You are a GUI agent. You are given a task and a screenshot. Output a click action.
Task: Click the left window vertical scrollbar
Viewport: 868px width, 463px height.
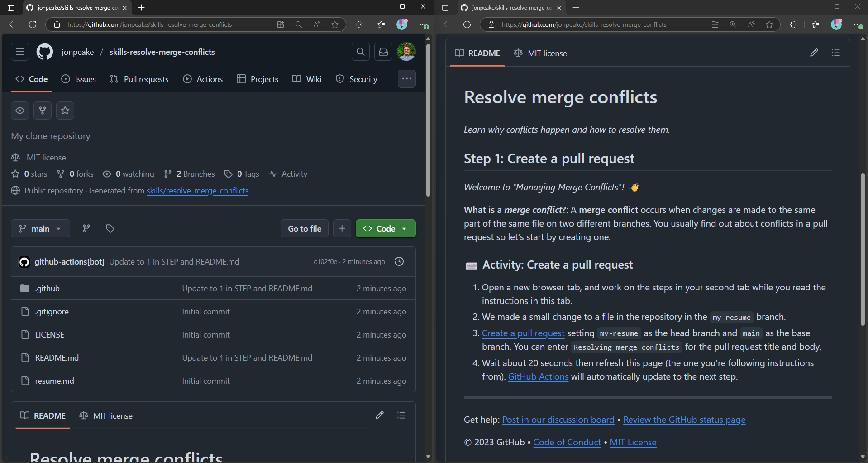(428, 120)
